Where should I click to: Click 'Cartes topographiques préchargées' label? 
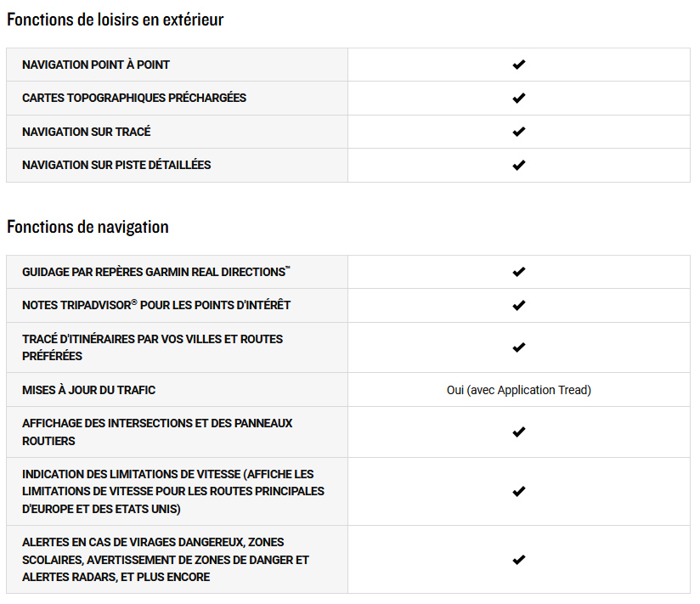[x=134, y=98]
